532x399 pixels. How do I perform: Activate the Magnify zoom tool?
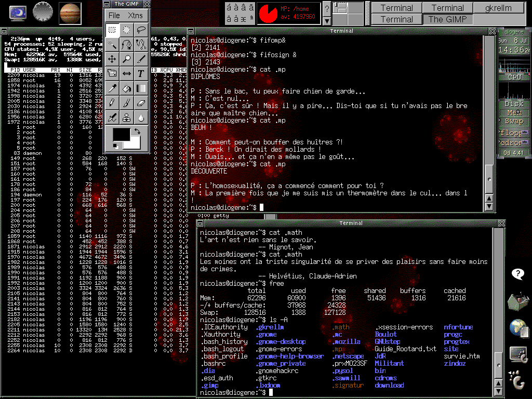pyautogui.click(x=126, y=59)
